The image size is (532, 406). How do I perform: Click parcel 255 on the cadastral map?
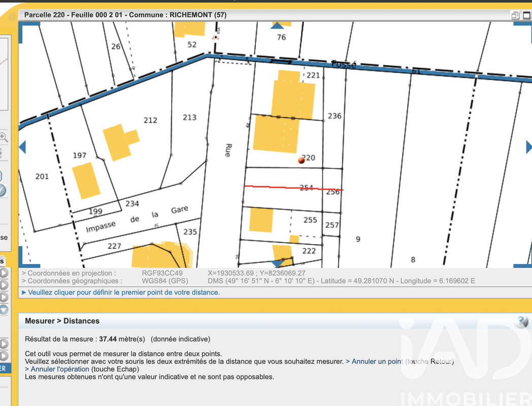310,220
